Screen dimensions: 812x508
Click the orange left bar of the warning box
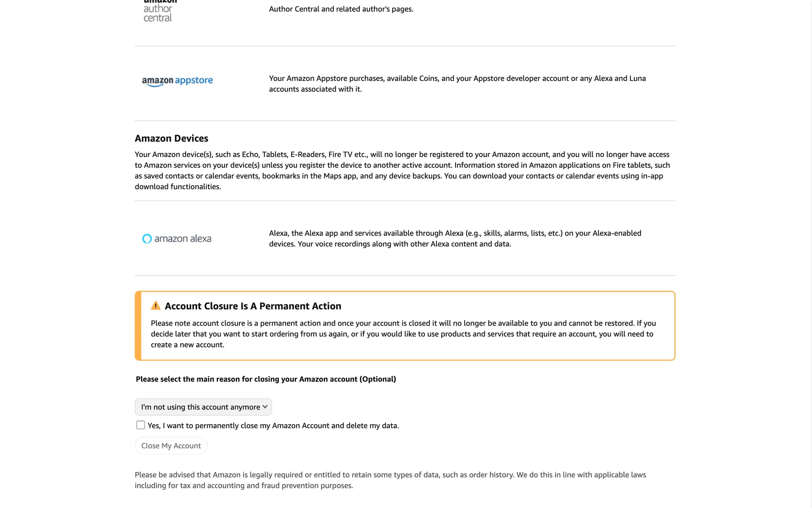(x=138, y=326)
